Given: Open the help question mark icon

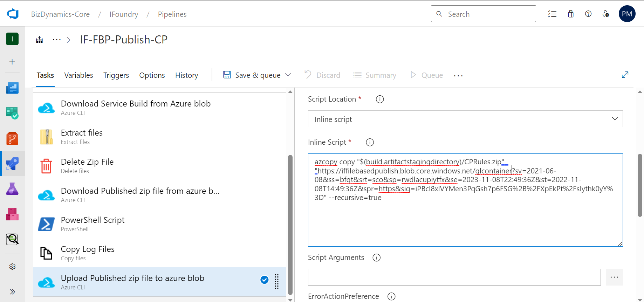Looking at the screenshot, I should click(588, 14).
